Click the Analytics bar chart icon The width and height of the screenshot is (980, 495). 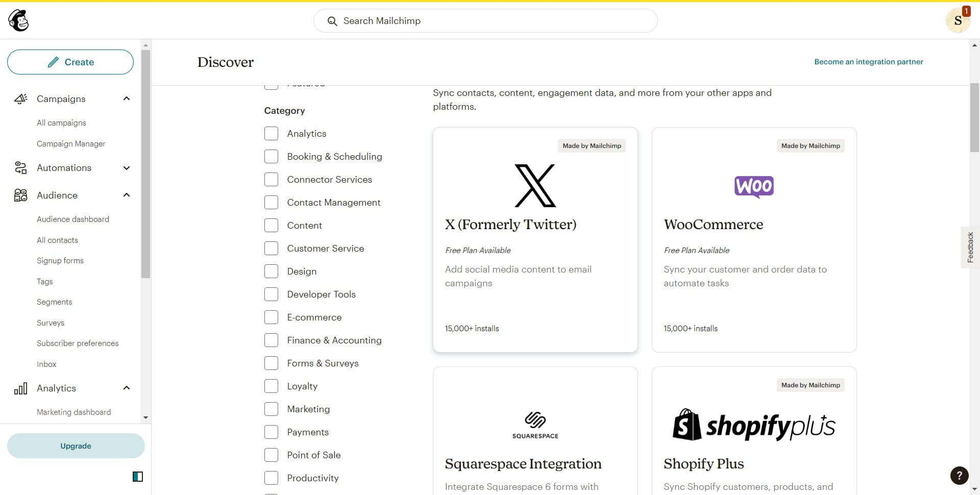click(20, 388)
